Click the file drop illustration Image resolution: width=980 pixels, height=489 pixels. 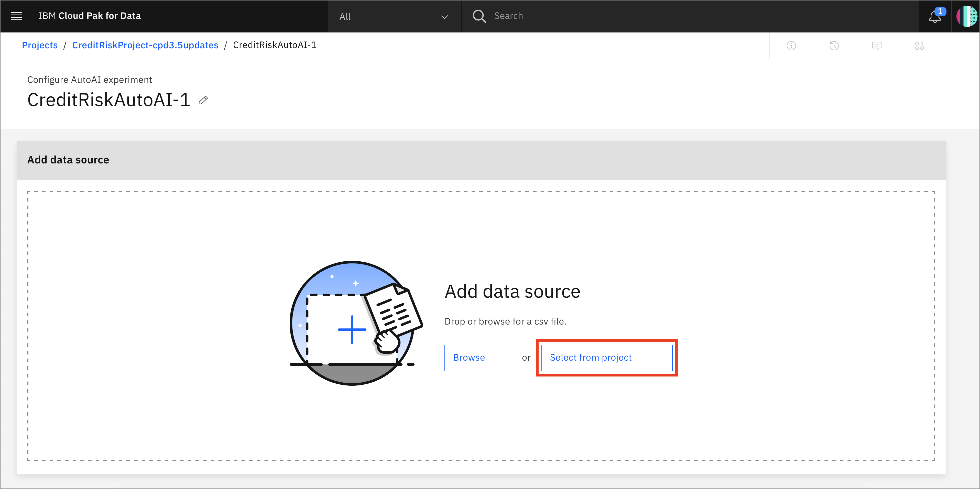click(356, 323)
